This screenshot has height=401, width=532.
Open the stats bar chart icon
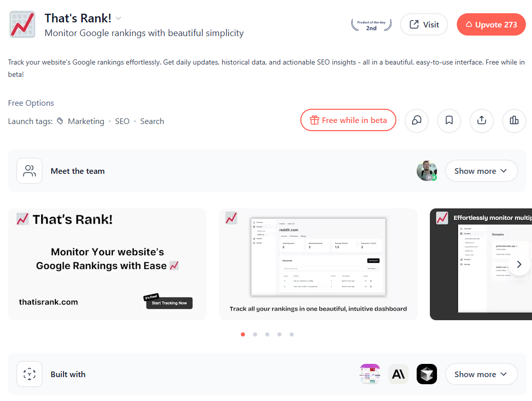[x=514, y=120]
